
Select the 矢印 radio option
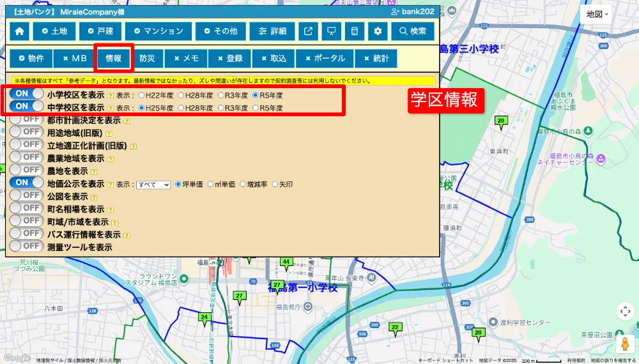pyautogui.click(x=275, y=184)
